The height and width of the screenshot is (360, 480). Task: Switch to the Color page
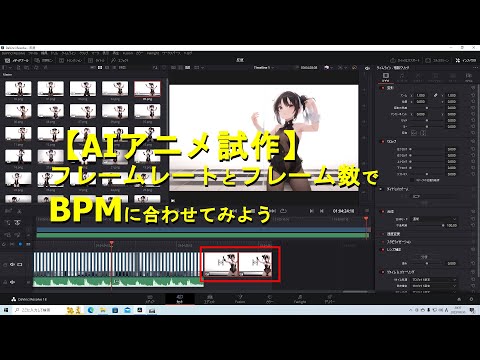click(x=270, y=299)
